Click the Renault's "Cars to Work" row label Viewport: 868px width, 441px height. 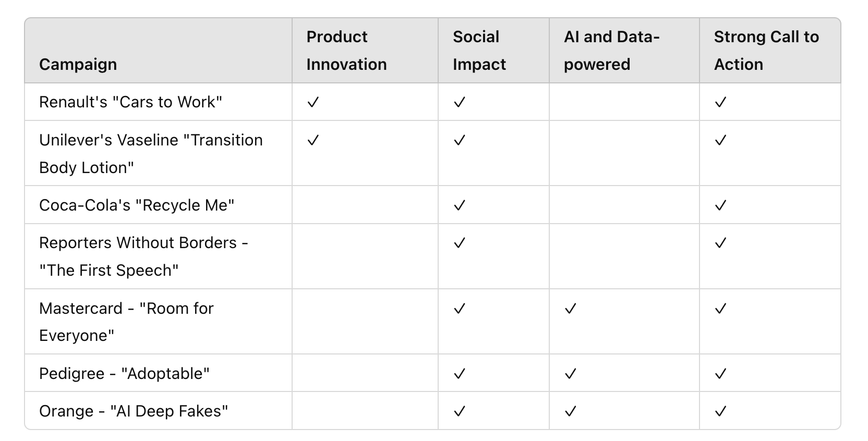[x=130, y=102]
